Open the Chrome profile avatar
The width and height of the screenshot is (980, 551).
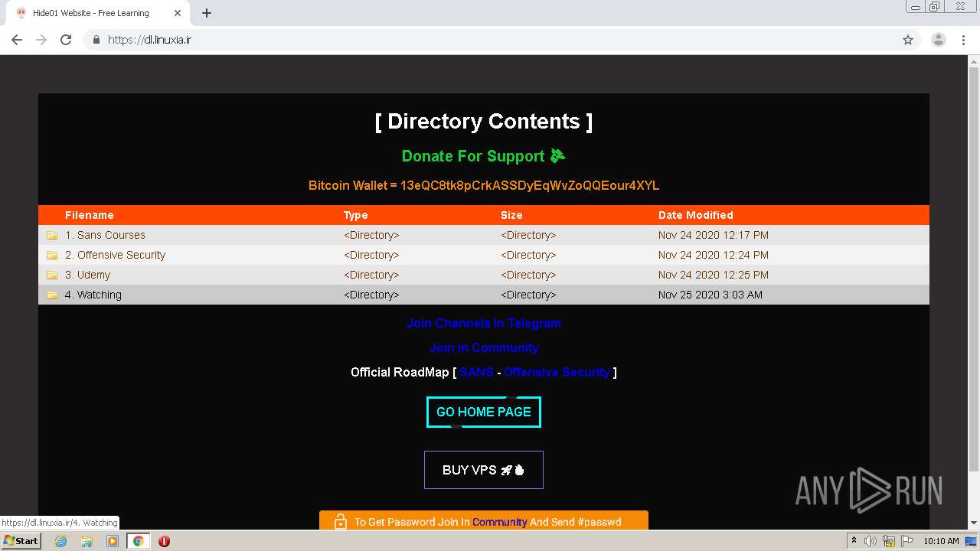(x=939, y=40)
